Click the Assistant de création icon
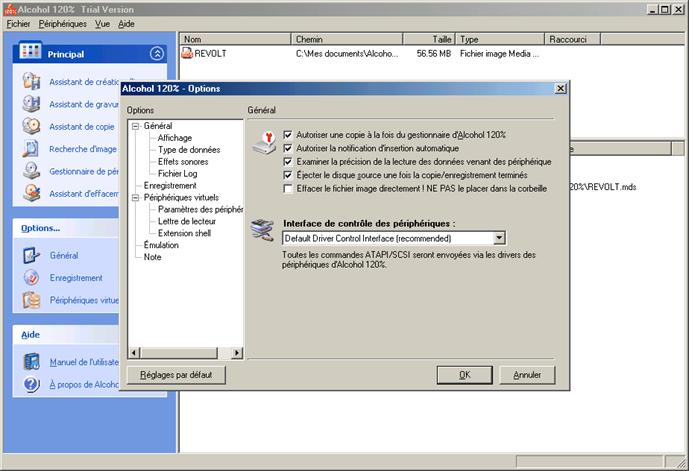Image resolution: width=689 pixels, height=471 pixels. tap(32, 81)
